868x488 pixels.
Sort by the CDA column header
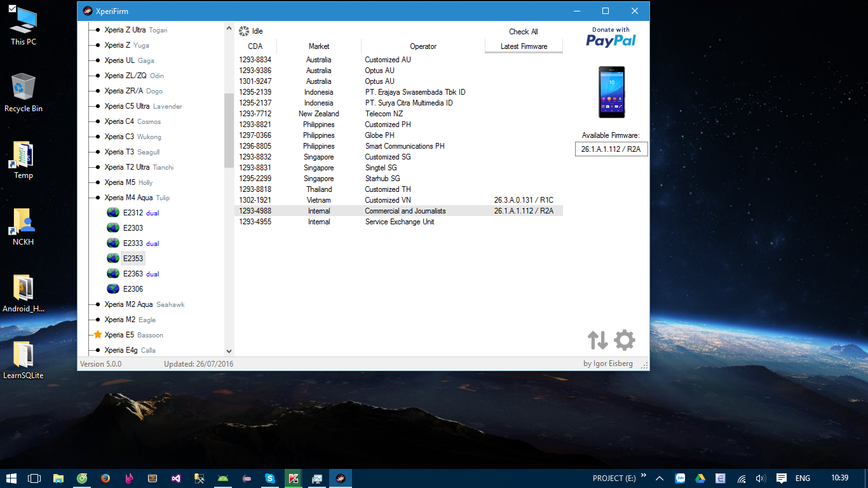pyautogui.click(x=255, y=46)
